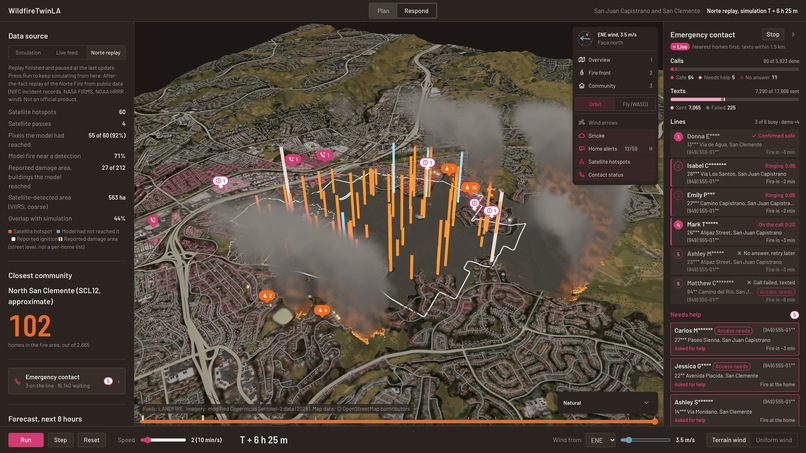Toggle the Home alerts layer
This screenshot has width=806, height=453.
(x=615, y=149)
